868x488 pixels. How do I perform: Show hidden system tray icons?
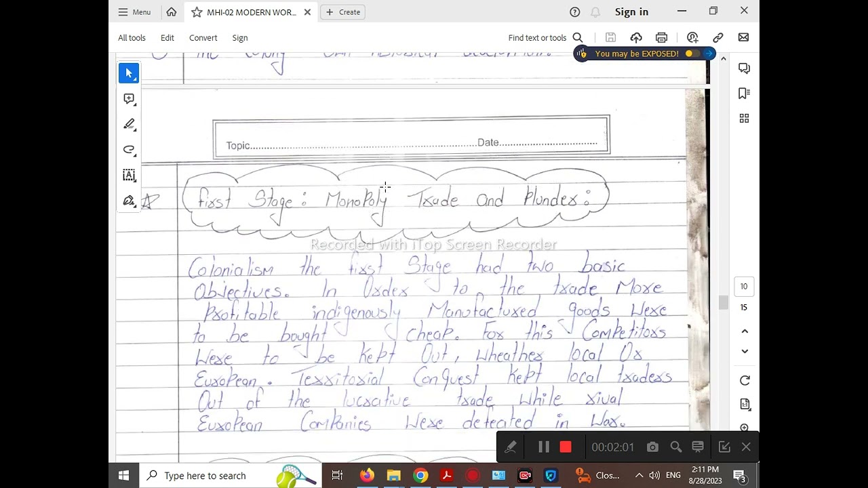[639, 476]
